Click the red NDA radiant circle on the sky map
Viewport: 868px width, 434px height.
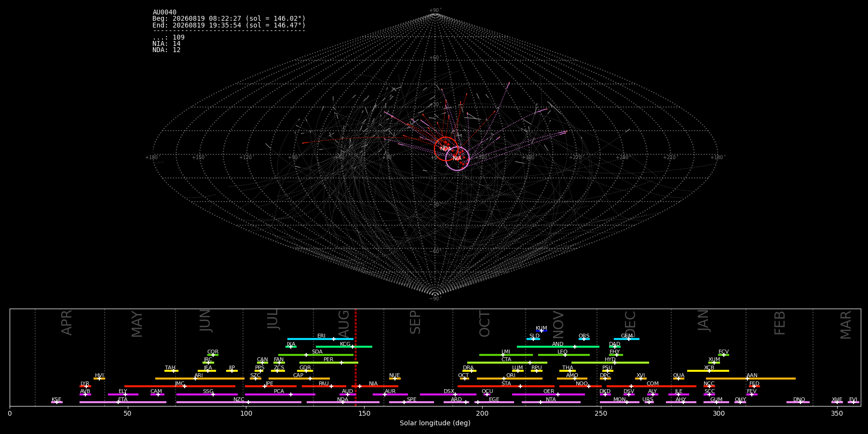click(x=446, y=149)
